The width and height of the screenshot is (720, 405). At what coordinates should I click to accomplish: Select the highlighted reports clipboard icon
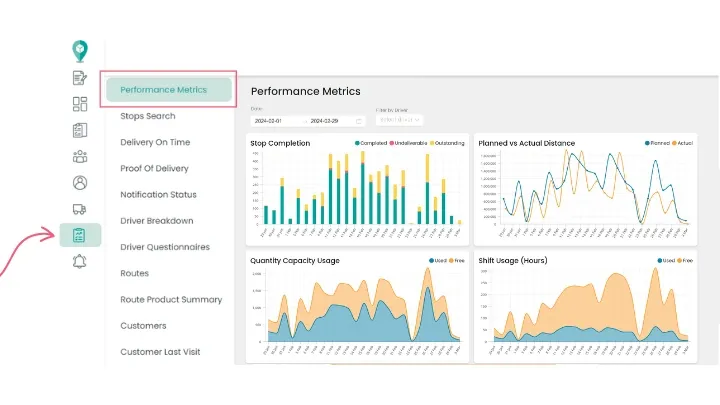point(80,235)
